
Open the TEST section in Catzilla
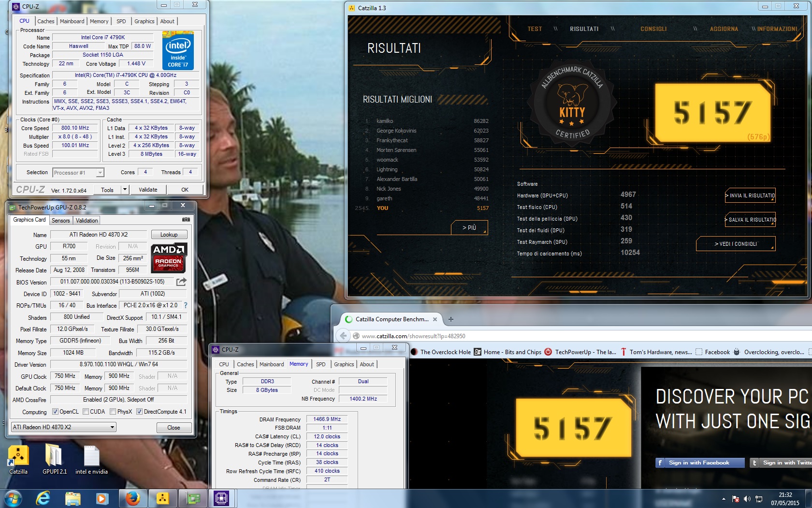(x=535, y=29)
